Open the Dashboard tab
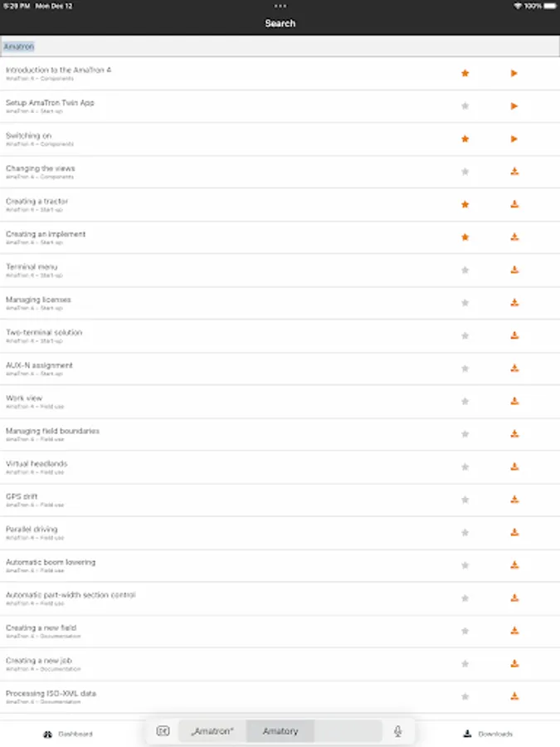Viewport: 560px width, 747px height. 68,734
